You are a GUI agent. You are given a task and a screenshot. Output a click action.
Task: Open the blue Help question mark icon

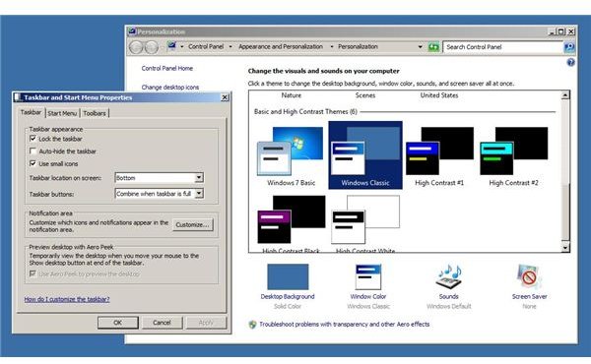click(570, 63)
